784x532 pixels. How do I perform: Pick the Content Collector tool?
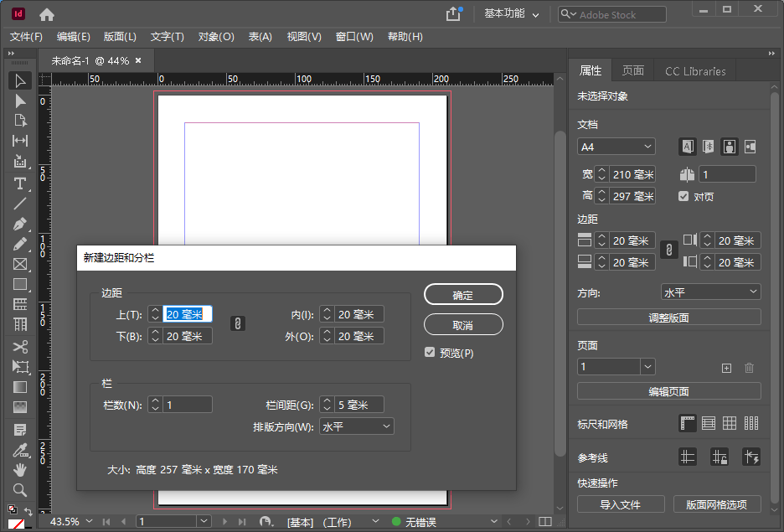click(20, 161)
